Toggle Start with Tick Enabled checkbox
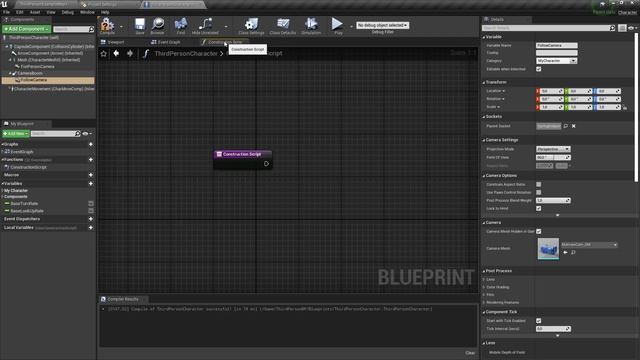Image resolution: width=640 pixels, height=360 pixels. coord(538,321)
